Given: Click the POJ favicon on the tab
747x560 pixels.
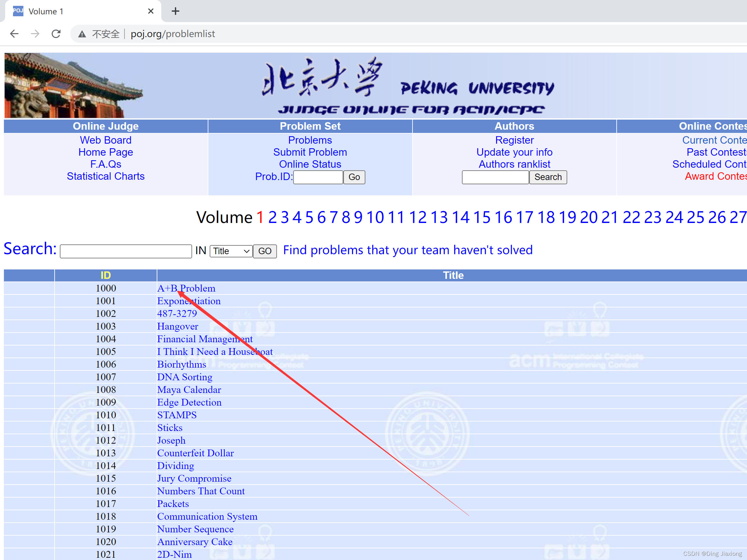Looking at the screenshot, I should click(x=18, y=10).
